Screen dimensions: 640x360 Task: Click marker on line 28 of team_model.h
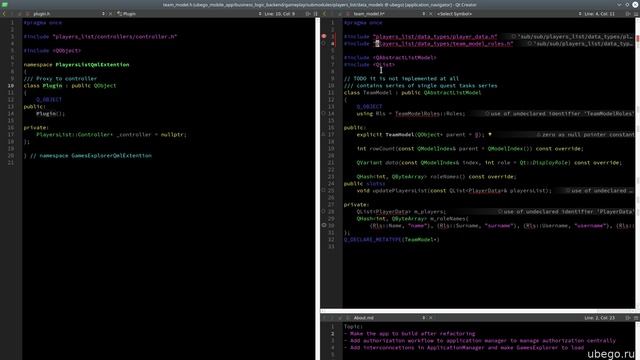click(324, 211)
